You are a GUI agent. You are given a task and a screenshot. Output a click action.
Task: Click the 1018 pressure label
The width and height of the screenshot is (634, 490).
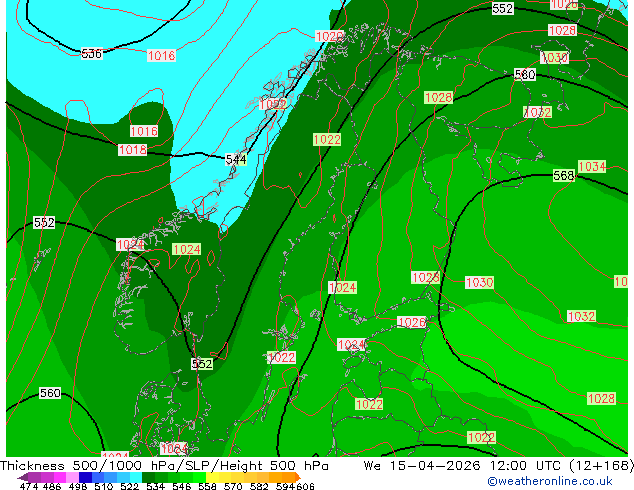tap(133, 150)
